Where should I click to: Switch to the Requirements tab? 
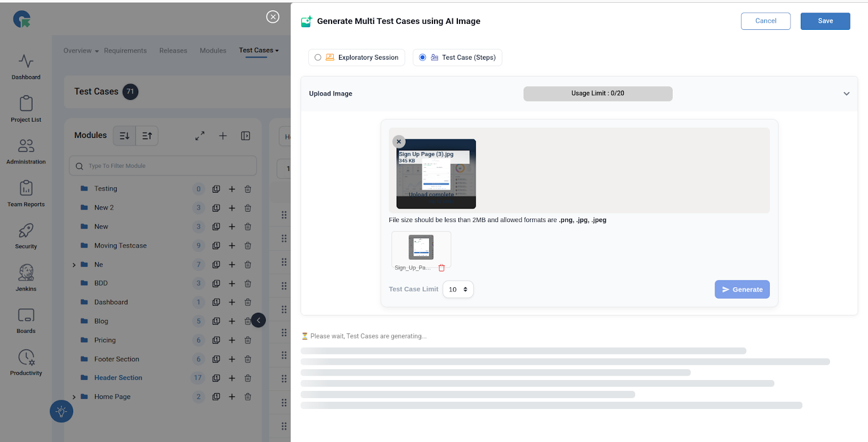(125, 50)
